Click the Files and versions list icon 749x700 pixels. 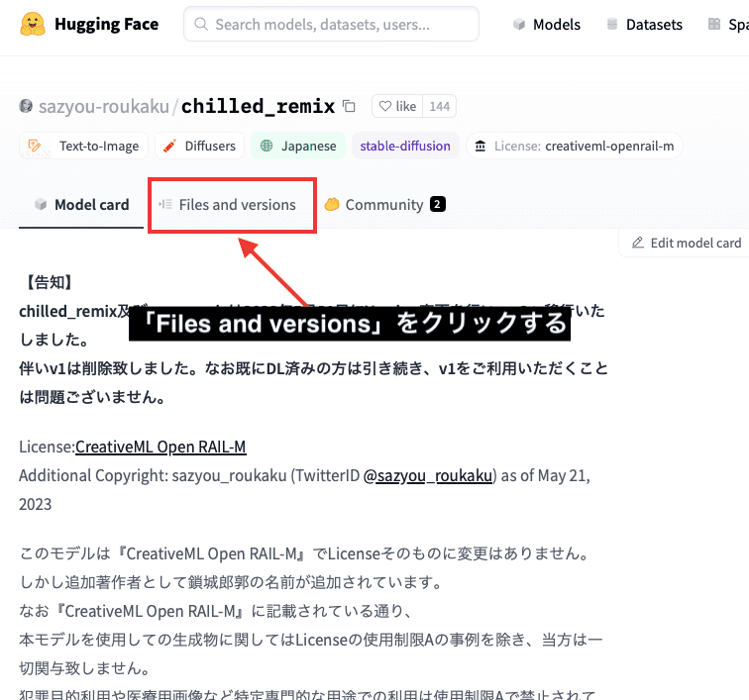pos(165,204)
